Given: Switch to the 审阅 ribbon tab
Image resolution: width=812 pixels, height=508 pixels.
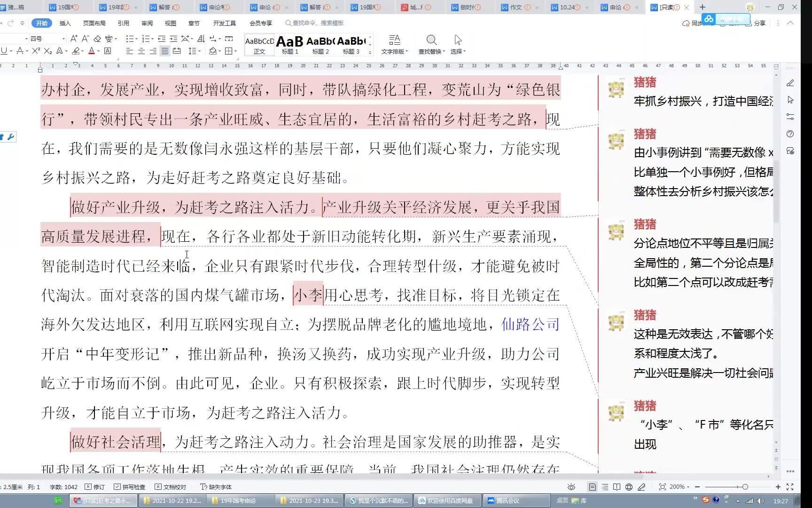Looking at the screenshot, I should 147,23.
